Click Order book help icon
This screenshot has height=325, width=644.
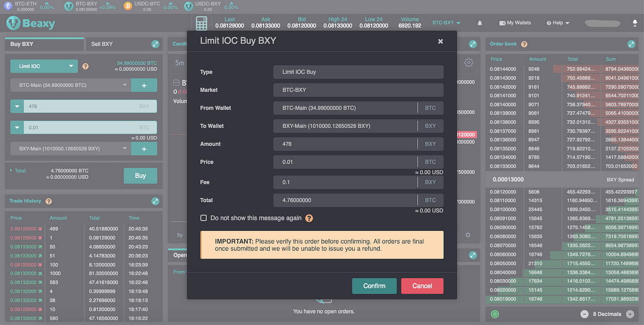[524, 44]
